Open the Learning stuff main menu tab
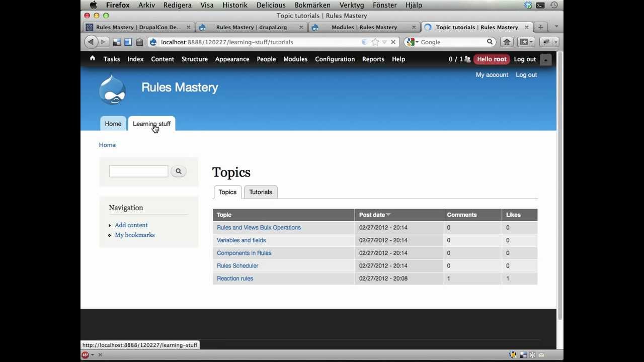This screenshot has height=362, width=644. [151, 124]
